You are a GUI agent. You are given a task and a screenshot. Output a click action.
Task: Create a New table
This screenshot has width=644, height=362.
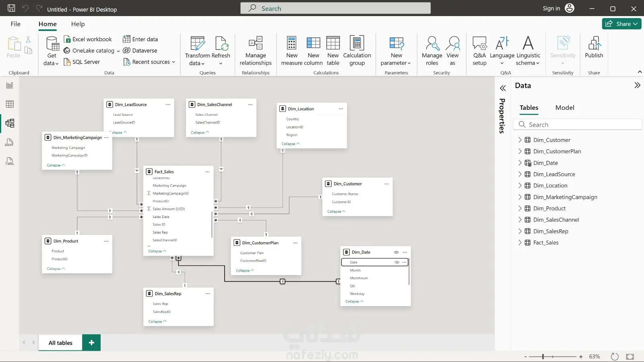pos(333,51)
